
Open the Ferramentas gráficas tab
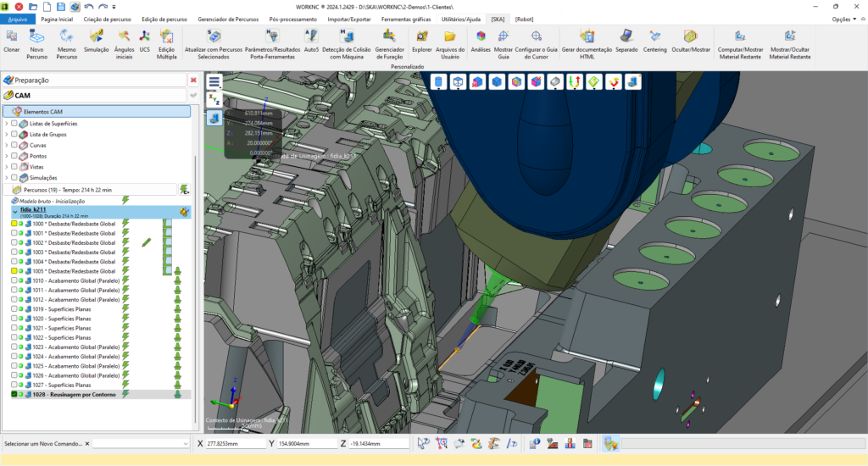click(x=405, y=19)
